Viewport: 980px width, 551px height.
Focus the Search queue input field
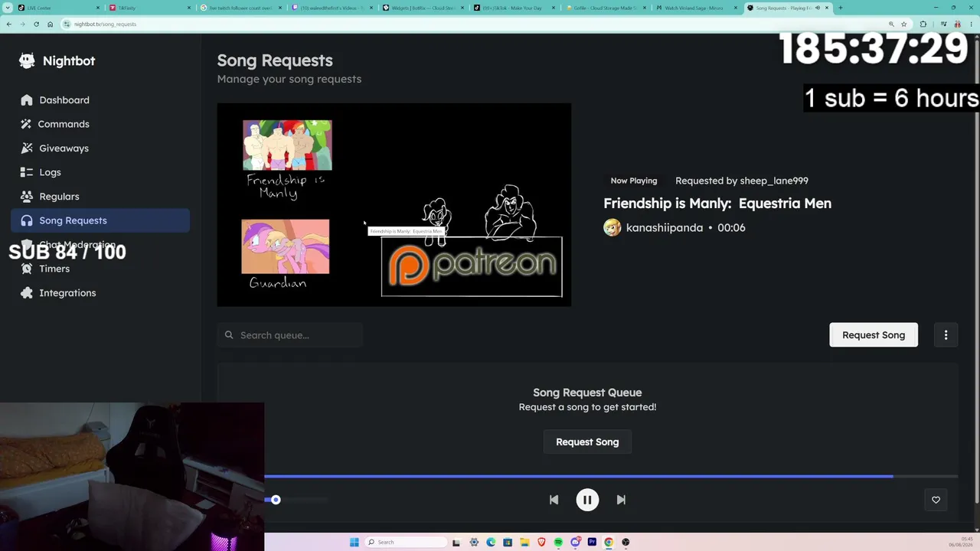(290, 335)
